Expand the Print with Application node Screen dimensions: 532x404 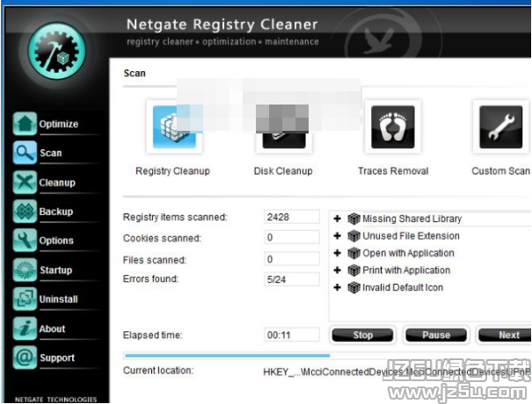[338, 271]
